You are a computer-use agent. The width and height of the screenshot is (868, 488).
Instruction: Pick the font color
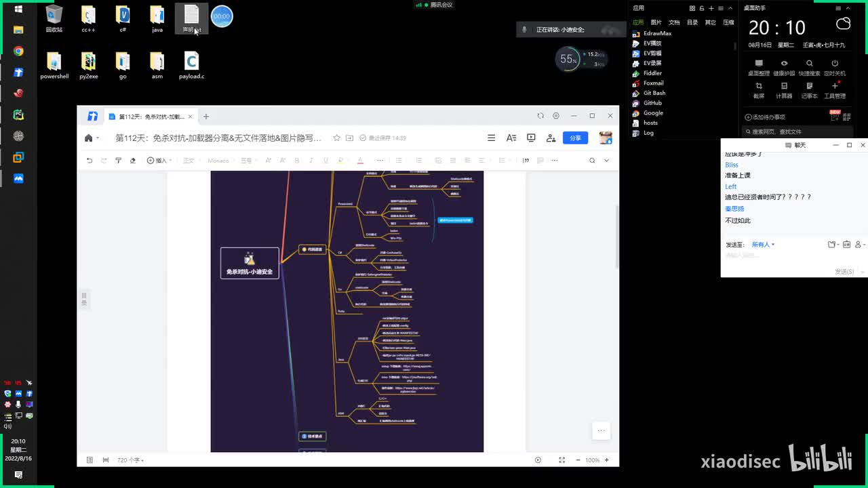[360, 161]
